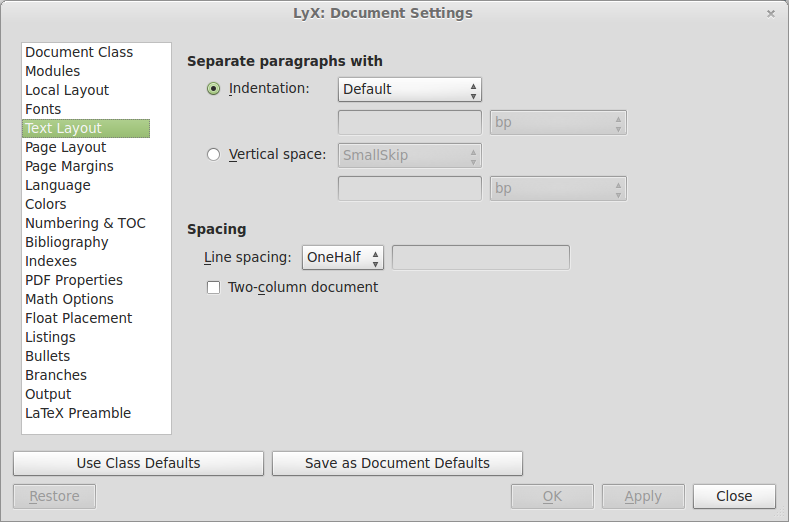The image size is (789, 522).
Task: Click the custom line spacing input field
Action: 480,258
